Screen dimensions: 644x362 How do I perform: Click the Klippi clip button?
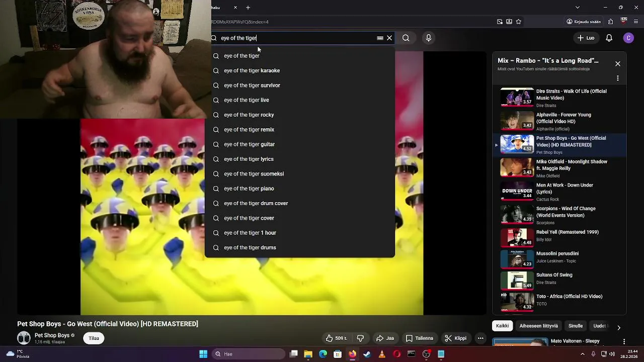(455, 338)
